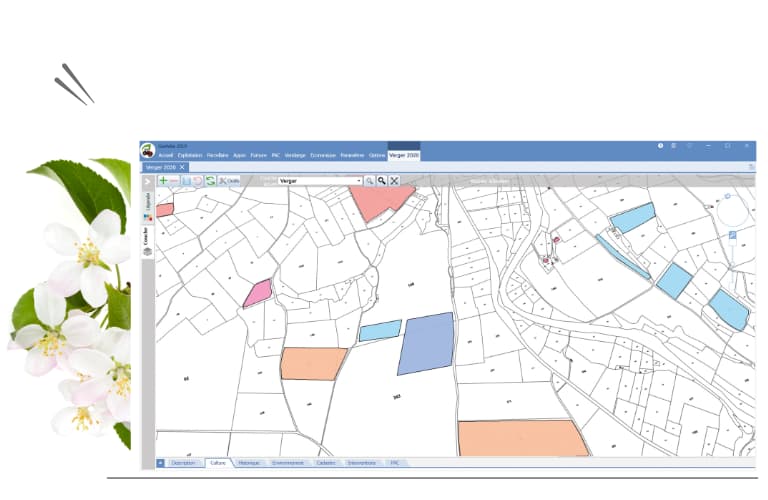Image resolution: width=768 pixels, height=500 pixels.
Task: Click the dark magnifier search icon
Action: pos(382,181)
